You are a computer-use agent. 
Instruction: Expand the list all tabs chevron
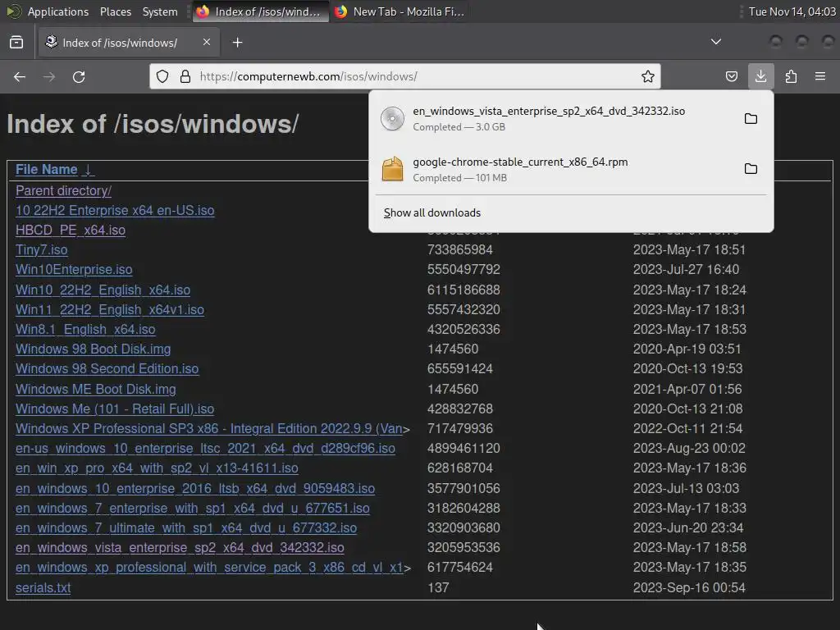pyautogui.click(x=715, y=42)
